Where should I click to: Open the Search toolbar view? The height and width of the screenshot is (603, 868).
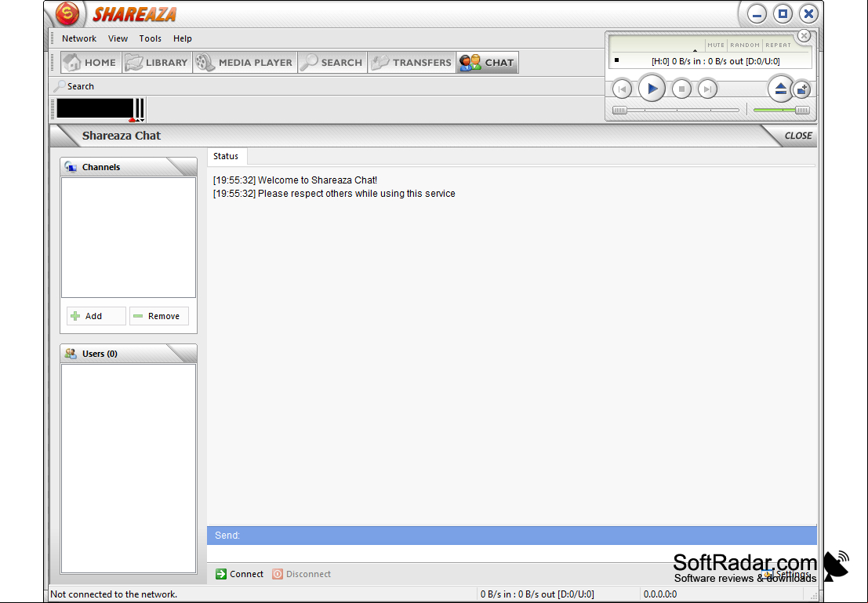coord(332,63)
